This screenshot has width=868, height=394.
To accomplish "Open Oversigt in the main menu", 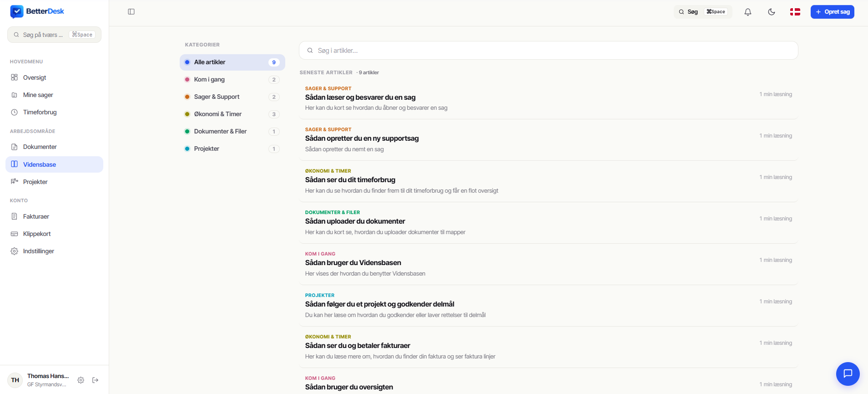I will (54, 77).
